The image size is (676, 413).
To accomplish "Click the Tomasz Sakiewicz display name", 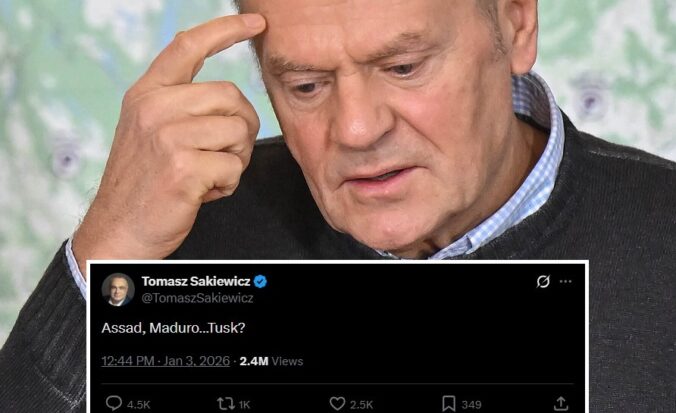I will click(x=196, y=282).
